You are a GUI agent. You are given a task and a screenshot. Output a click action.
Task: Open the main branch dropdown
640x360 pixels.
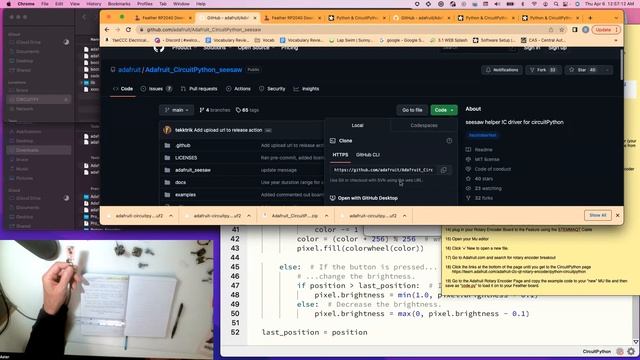(176, 110)
